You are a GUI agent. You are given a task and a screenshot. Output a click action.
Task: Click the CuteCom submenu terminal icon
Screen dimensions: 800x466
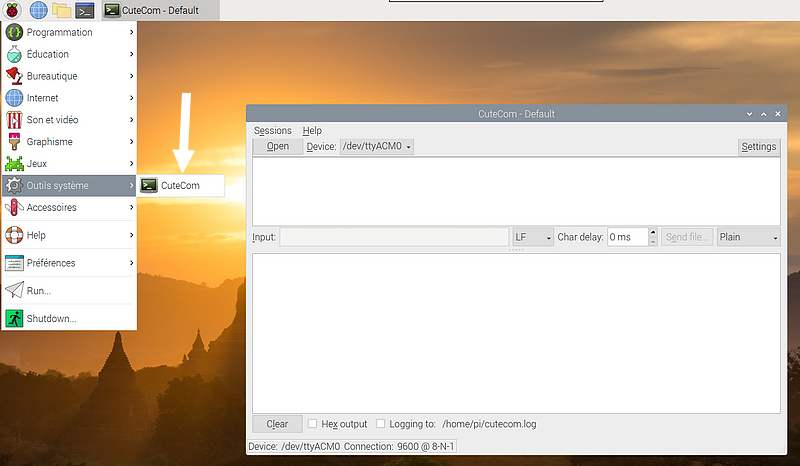[x=149, y=185]
